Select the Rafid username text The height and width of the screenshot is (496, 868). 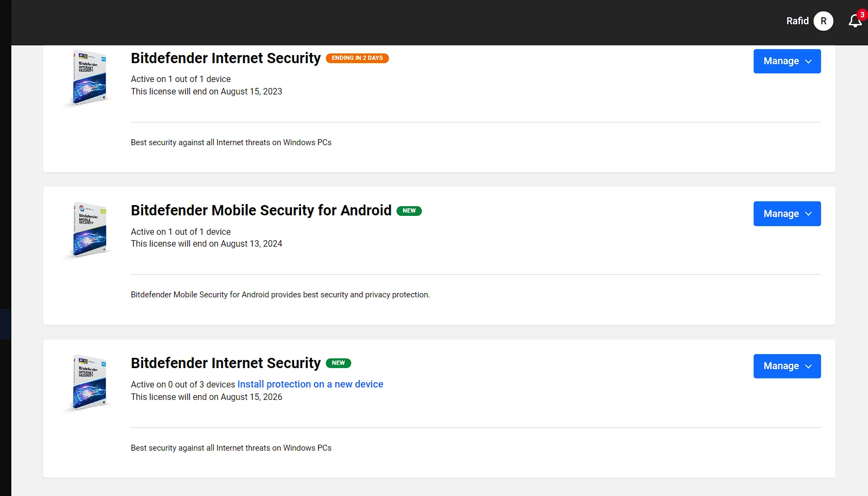[797, 21]
